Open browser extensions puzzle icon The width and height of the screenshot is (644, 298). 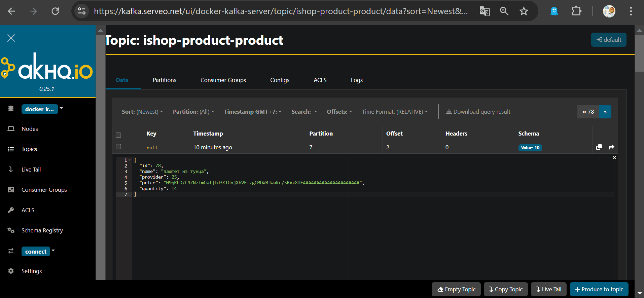pyautogui.click(x=576, y=11)
